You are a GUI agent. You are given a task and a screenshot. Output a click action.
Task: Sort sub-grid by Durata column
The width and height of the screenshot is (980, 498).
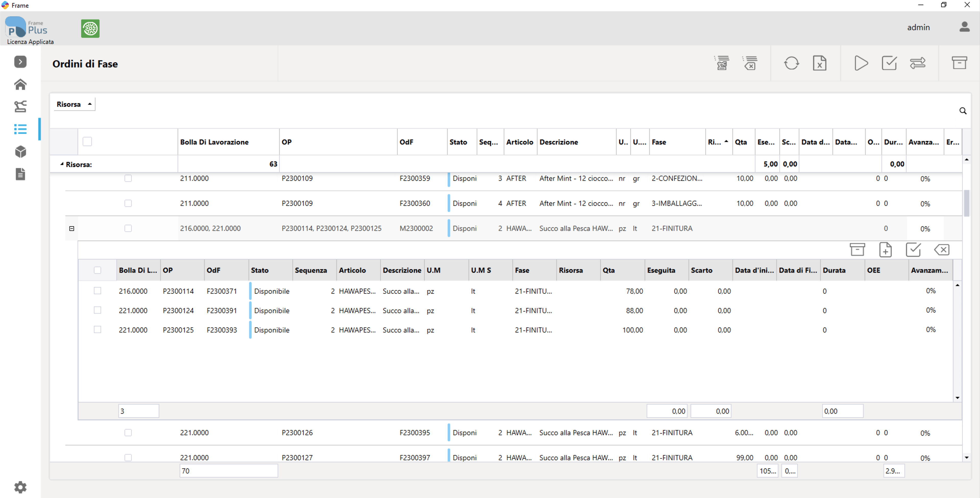(x=842, y=270)
